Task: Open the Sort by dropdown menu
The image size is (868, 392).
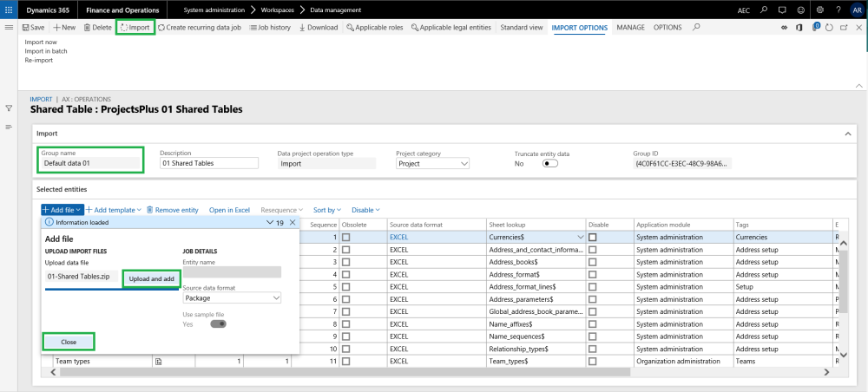Action: click(327, 210)
